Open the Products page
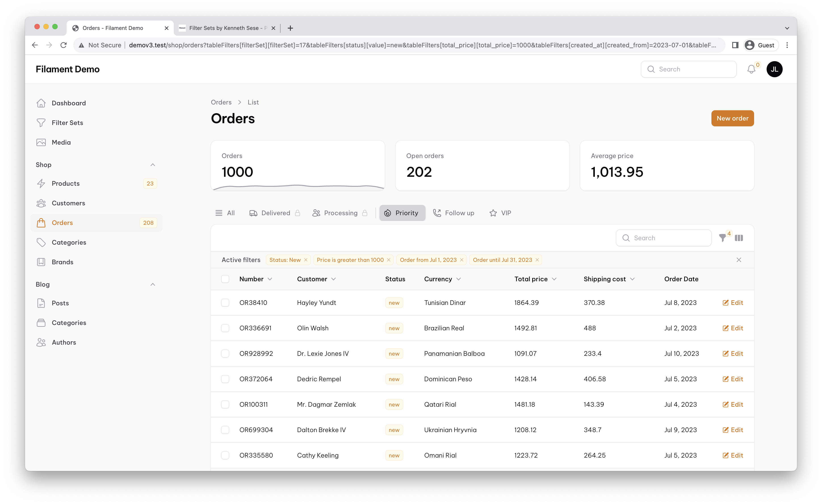 coord(65,183)
